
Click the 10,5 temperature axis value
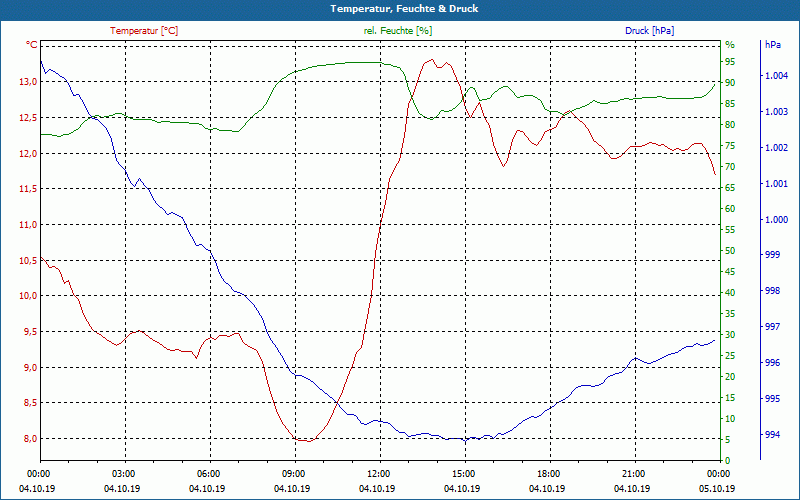click(29, 260)
